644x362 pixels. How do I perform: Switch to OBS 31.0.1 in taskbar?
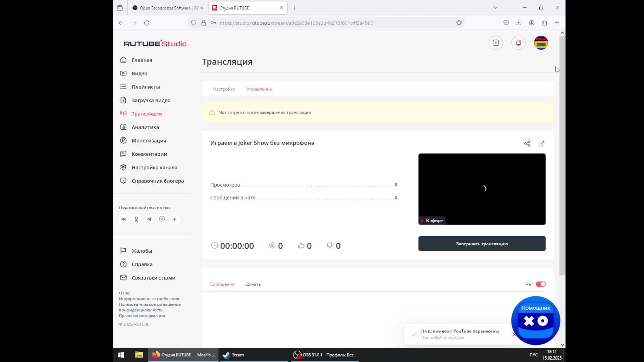pyautogui.click(x=325, y=355)
